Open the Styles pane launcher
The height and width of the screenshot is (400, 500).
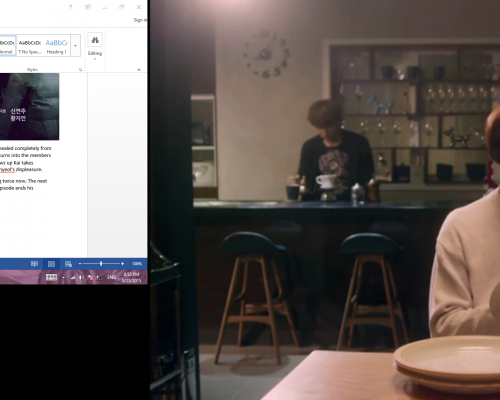80,69
